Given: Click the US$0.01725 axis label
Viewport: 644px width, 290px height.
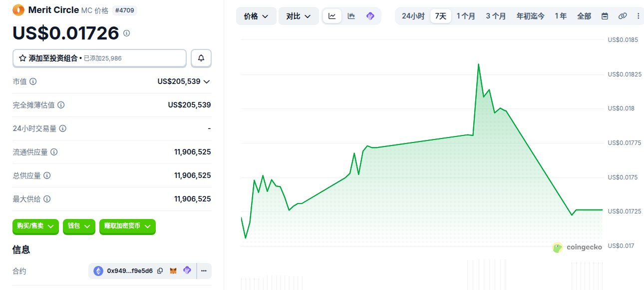Looking at the screenshot, I should 624,211.
